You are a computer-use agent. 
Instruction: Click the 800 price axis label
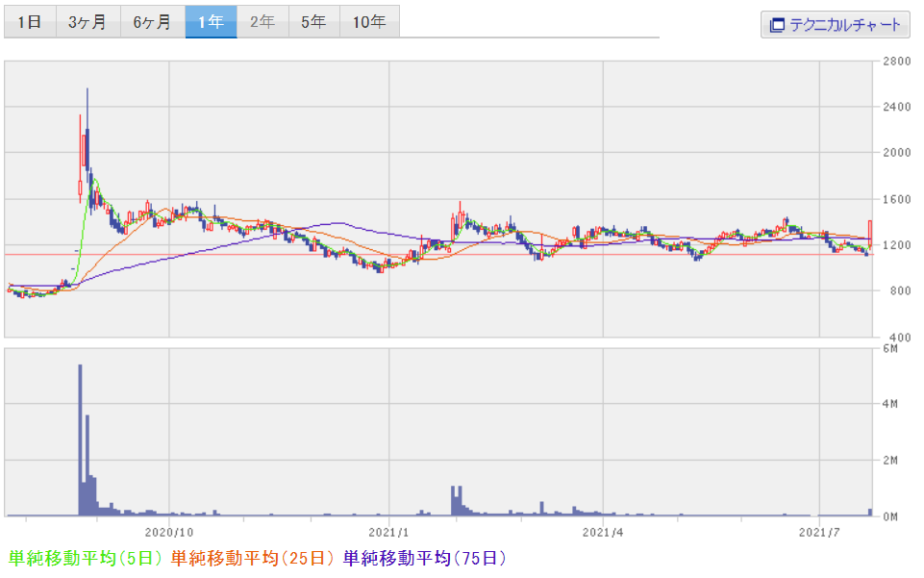point(900,290)
